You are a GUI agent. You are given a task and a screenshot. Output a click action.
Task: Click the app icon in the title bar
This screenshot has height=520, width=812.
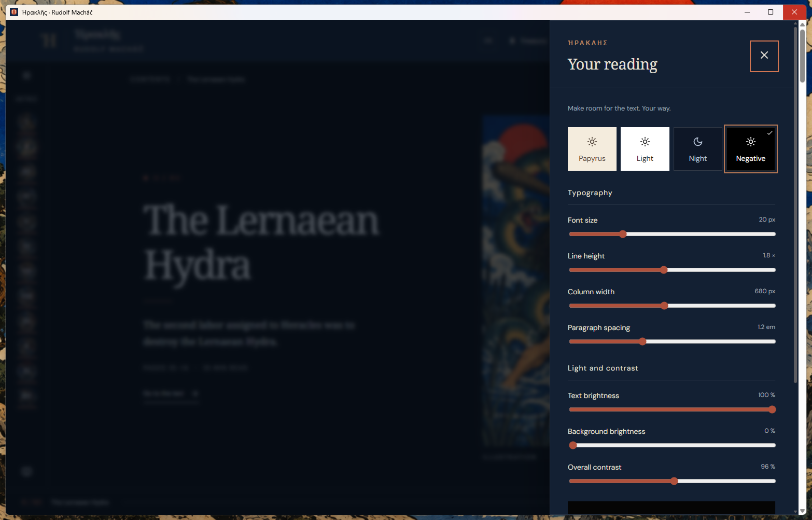(x=14, y=12)
